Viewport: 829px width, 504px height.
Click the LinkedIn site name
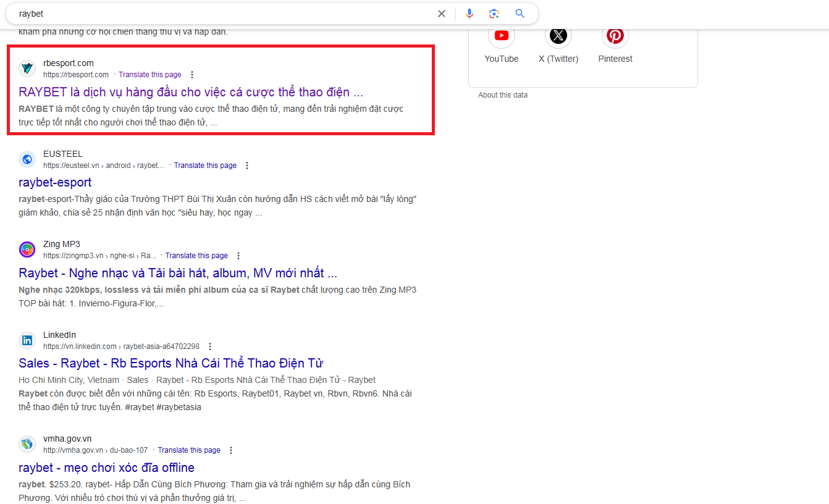coord(60,335)
